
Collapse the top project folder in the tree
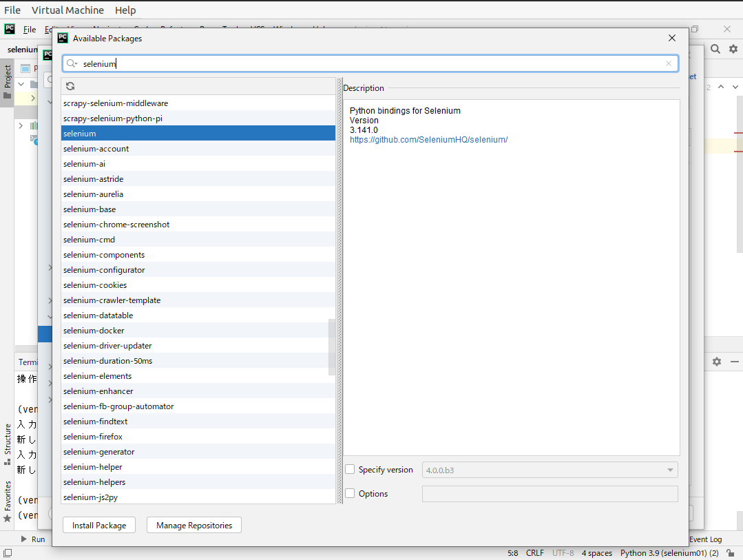21,85
